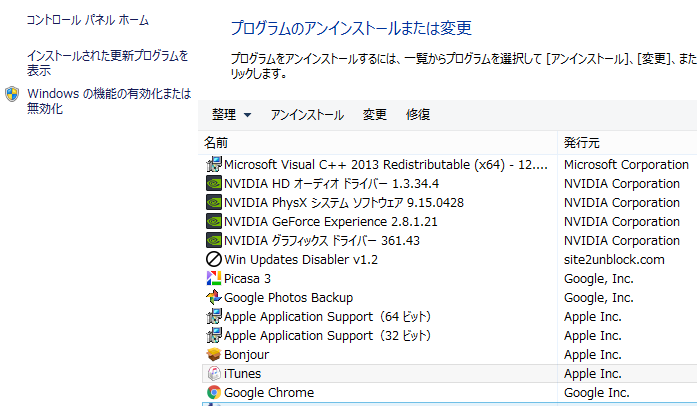Screen dimensions: 697x406
Task: Click the Microsoft Visual C++ 2013 installer icon
Action: click(214, 165)
